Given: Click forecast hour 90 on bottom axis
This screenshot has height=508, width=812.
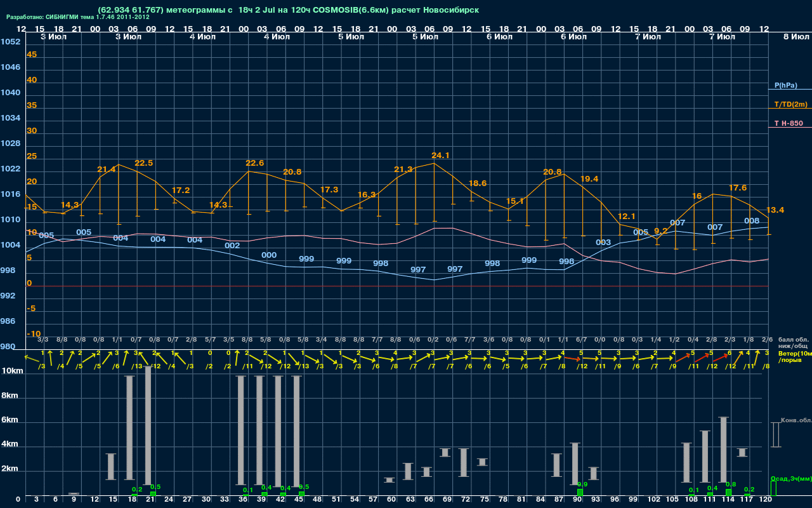Looking at the screenshot, I should [578, 500].
